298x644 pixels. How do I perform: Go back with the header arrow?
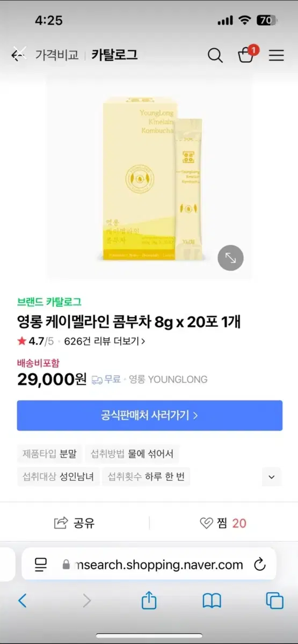(19, 54)
